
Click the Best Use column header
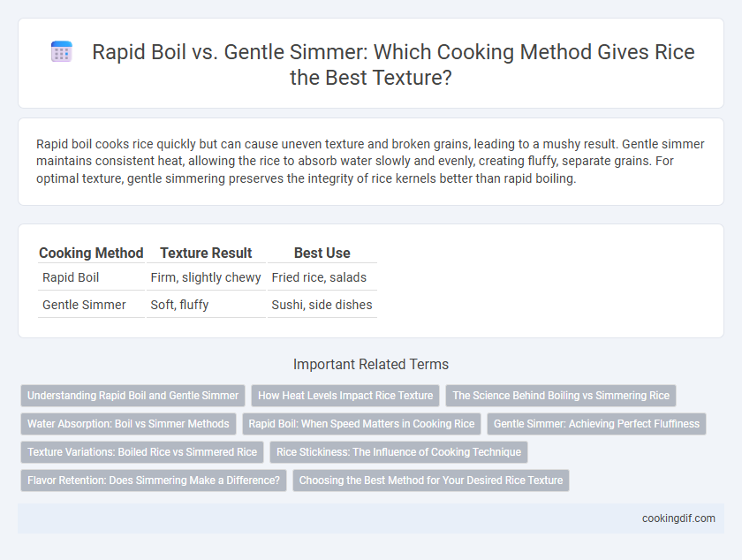[322, 253]
